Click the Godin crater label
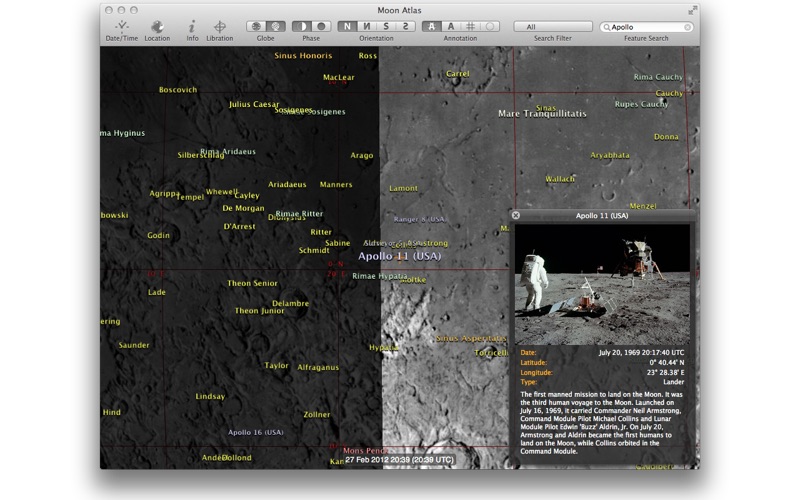 (158, 235)
